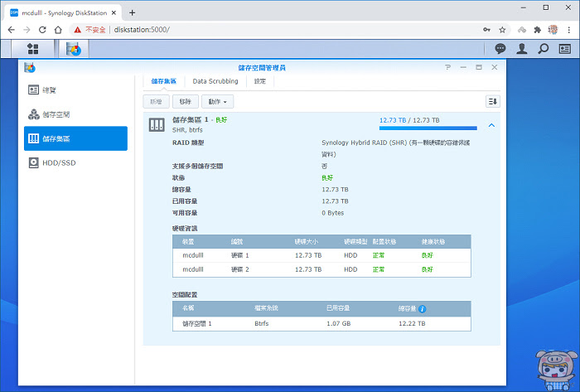
Task: Go to browser home page
Action: click(58, 30)
